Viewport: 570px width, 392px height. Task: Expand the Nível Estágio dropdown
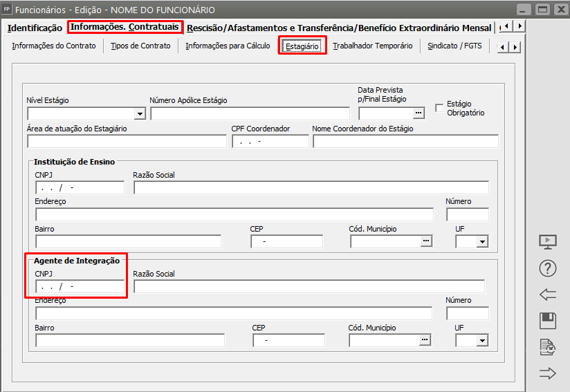click(x=140, y=114)
